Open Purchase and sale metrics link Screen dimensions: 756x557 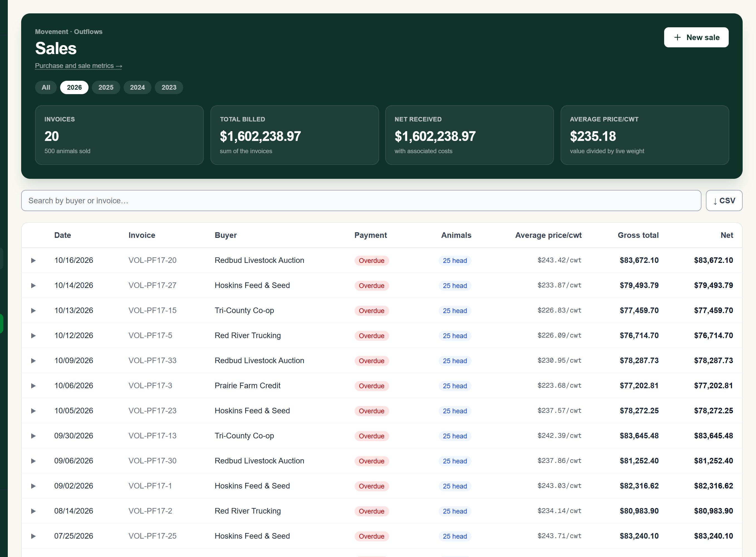coord(78,66)
